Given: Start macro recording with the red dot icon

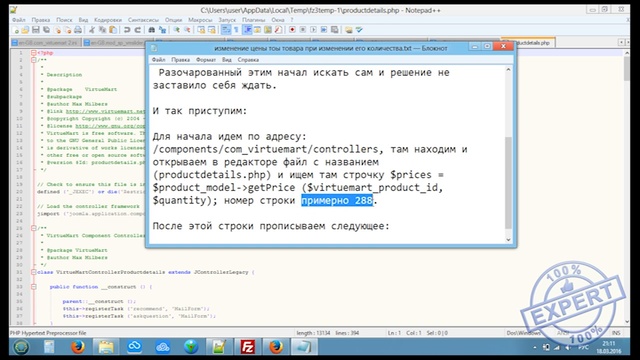Looking at the screenshot, I should pos(292,30).
